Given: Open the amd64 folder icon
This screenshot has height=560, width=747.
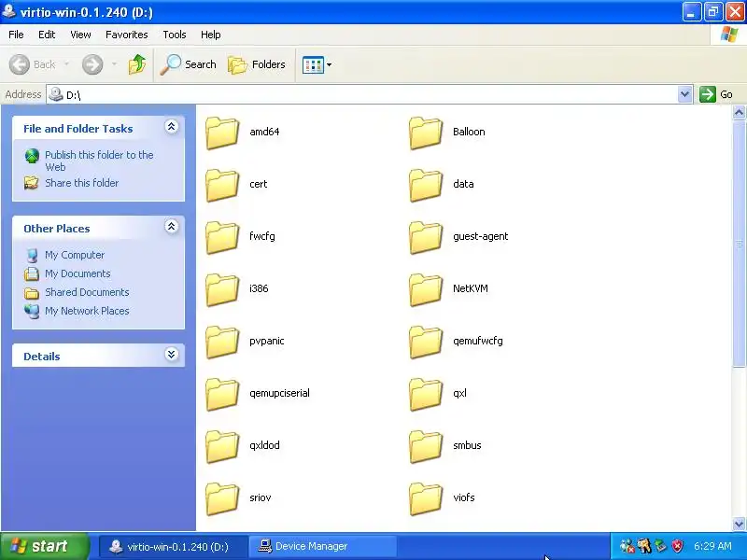Looking at the screenshot, I should click(222, 133).
